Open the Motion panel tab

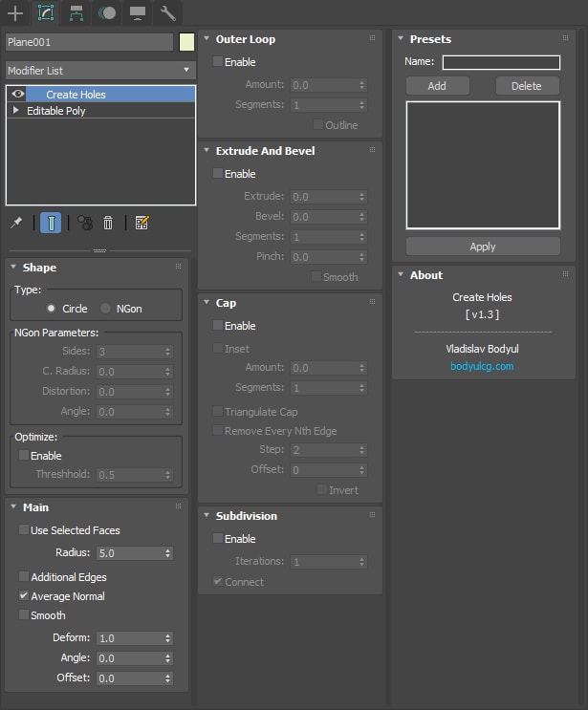tap(107, 13)
